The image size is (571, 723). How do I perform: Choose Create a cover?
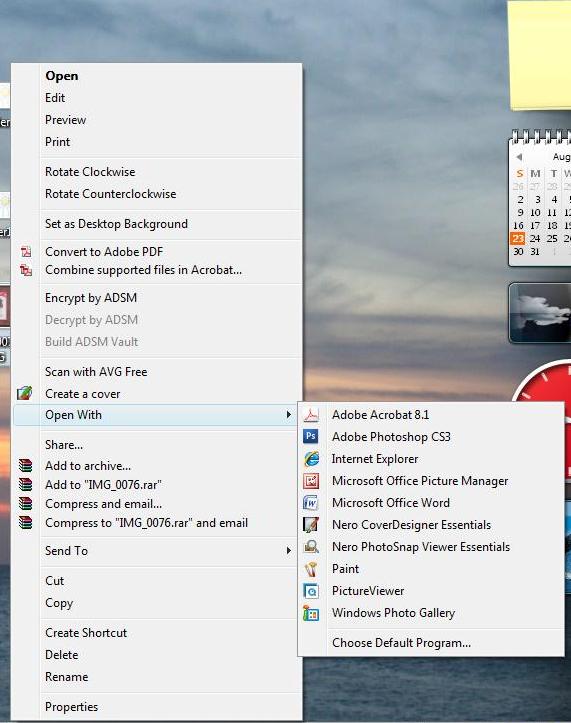click(x=83, y=394)
